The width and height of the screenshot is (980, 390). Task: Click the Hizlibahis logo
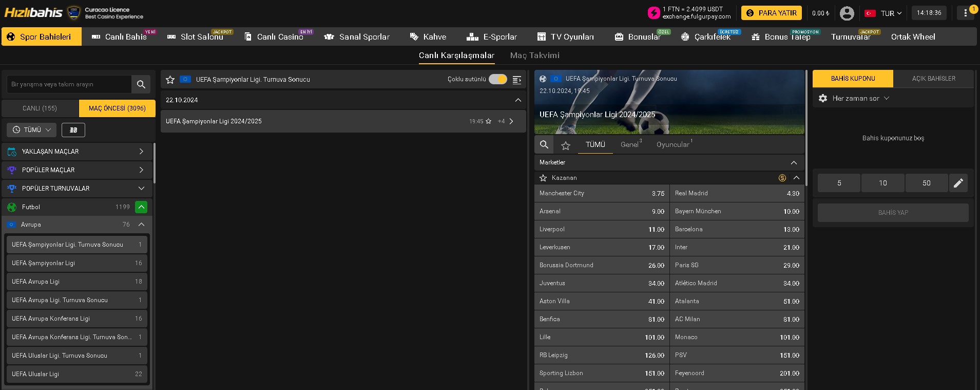click(x=33, y=12)
